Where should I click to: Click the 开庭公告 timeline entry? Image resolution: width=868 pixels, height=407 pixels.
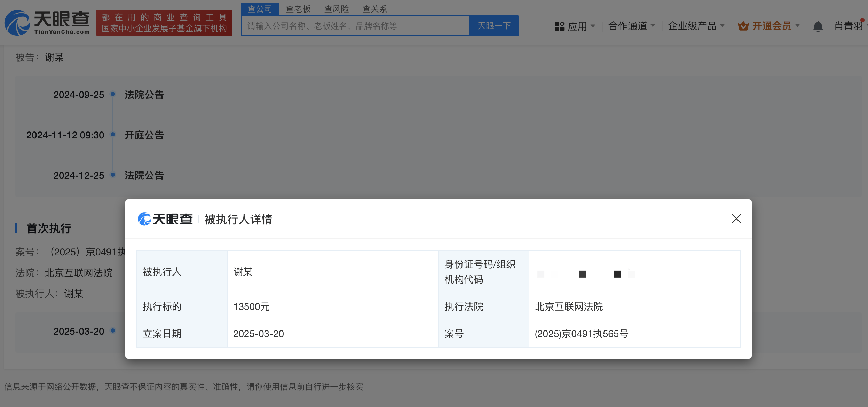pos(144,135)
